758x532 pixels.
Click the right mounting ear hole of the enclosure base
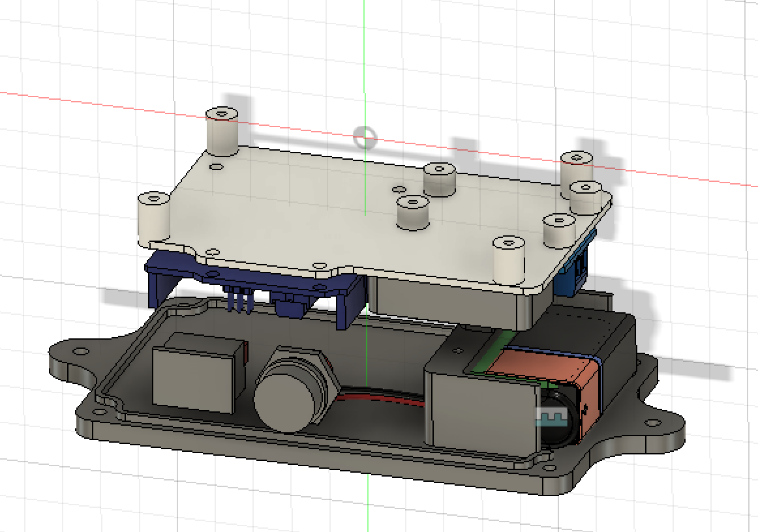point(653,423)
